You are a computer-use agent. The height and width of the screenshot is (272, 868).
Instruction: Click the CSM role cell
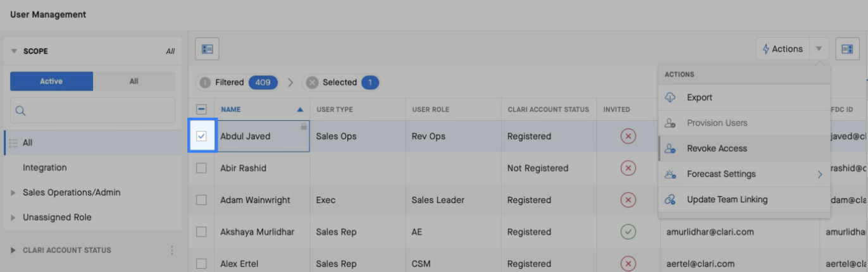click(421, 264)
